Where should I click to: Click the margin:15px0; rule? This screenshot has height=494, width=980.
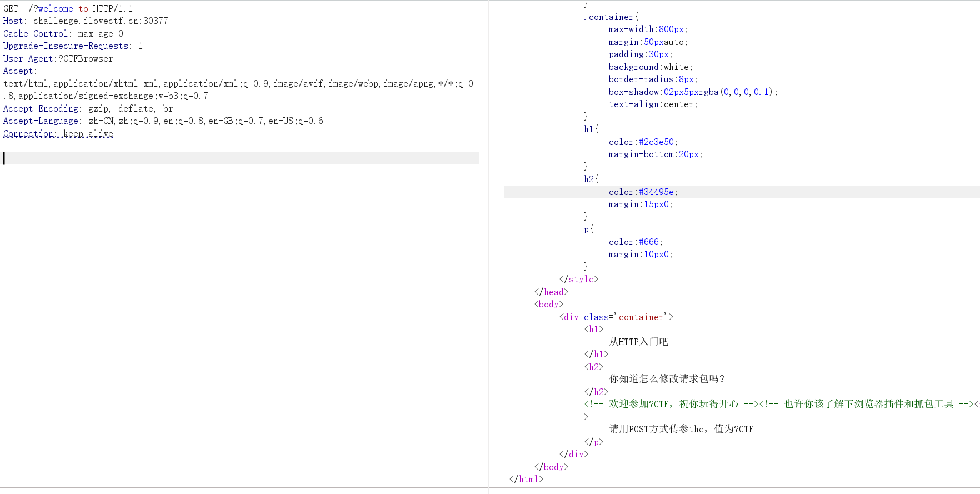tap(641, 204)
